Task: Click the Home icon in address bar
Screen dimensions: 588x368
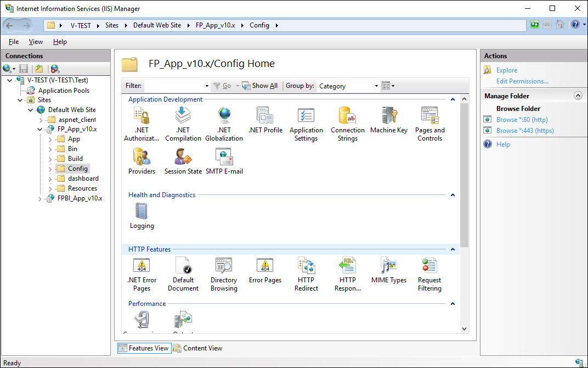Action: tap(560, 25)
